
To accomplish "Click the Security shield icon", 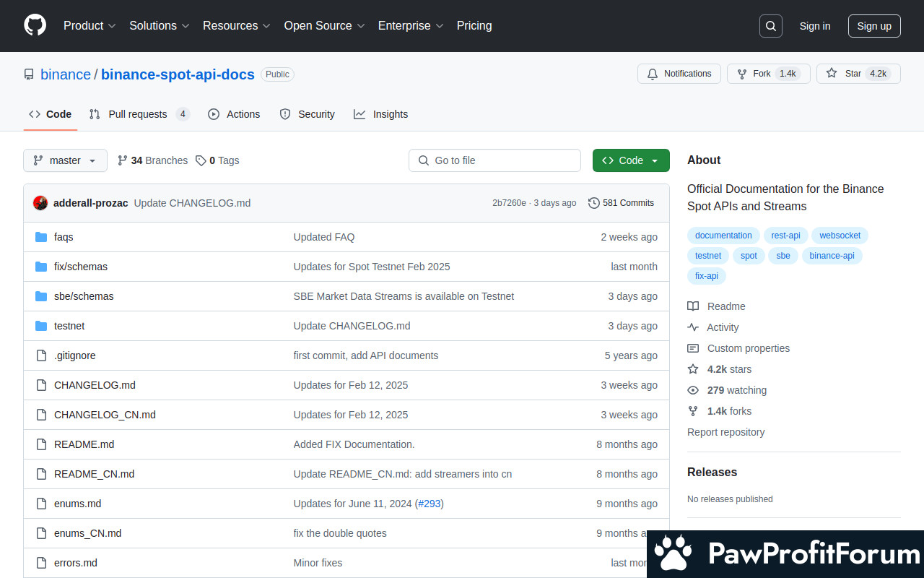I will [285, 114].
